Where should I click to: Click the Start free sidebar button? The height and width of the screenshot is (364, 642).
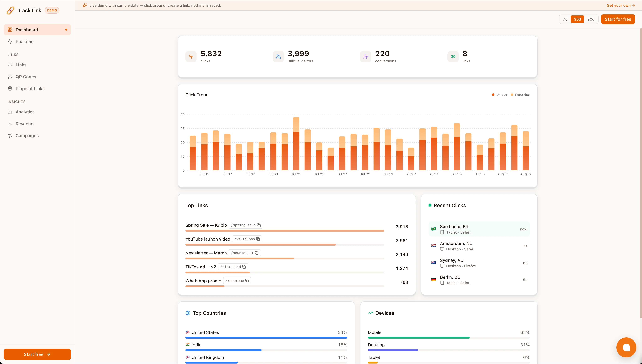(x=37, y=354)
